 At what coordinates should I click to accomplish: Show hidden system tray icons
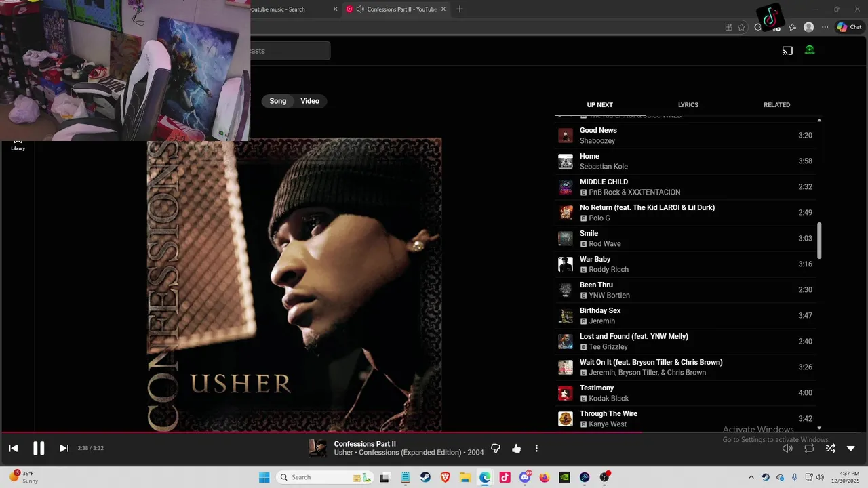[751, 477]
